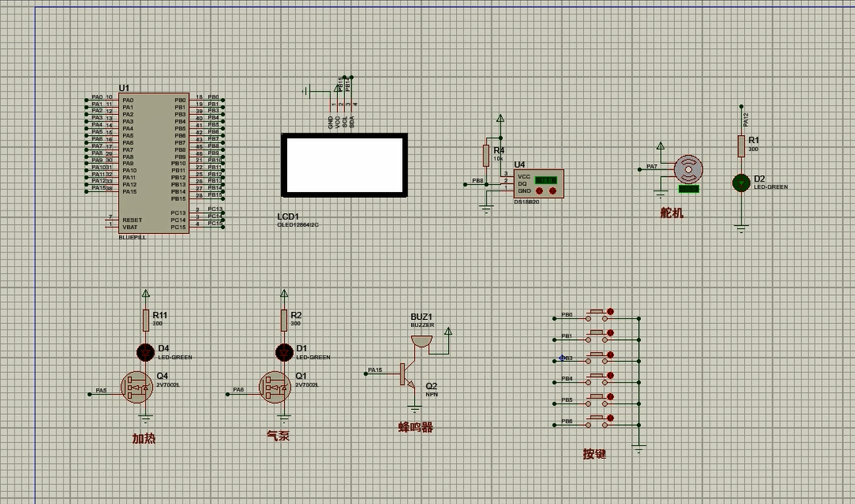
Task: Click the Q4 2V7002L MOSFET symbol
Action: 137,387
